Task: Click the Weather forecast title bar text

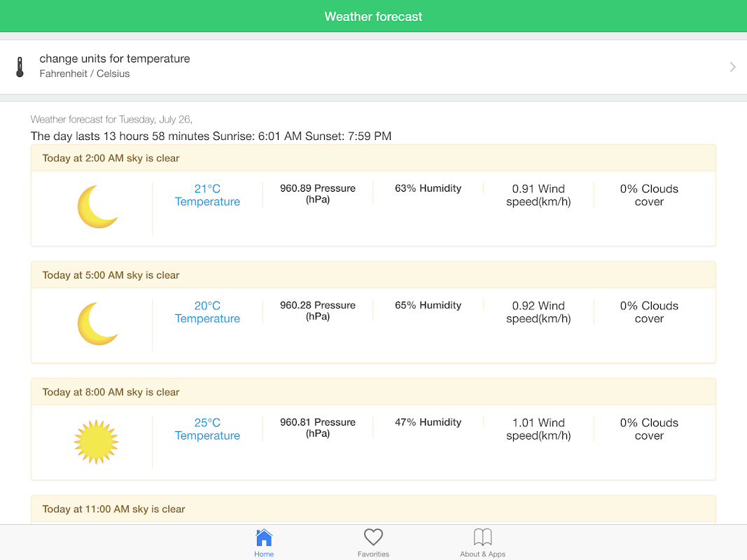Action: (x=374, y=17)
